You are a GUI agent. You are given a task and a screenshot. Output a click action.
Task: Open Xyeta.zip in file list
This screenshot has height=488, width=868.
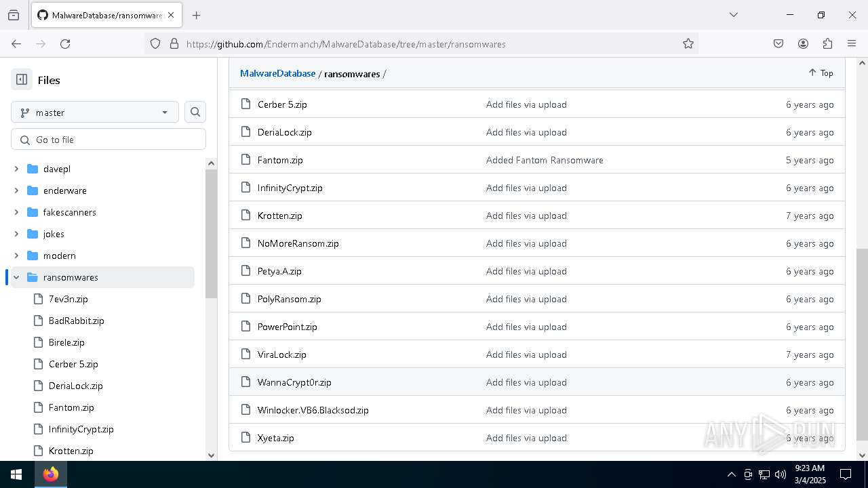tap(276, 438)
